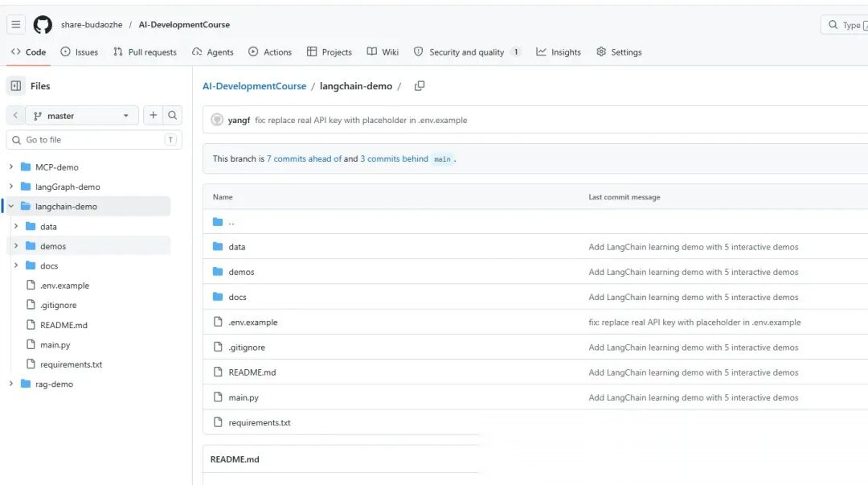This screenshot has height=485, width=868.
Task: Click the Last commit message column header
Action: (624, 197)
